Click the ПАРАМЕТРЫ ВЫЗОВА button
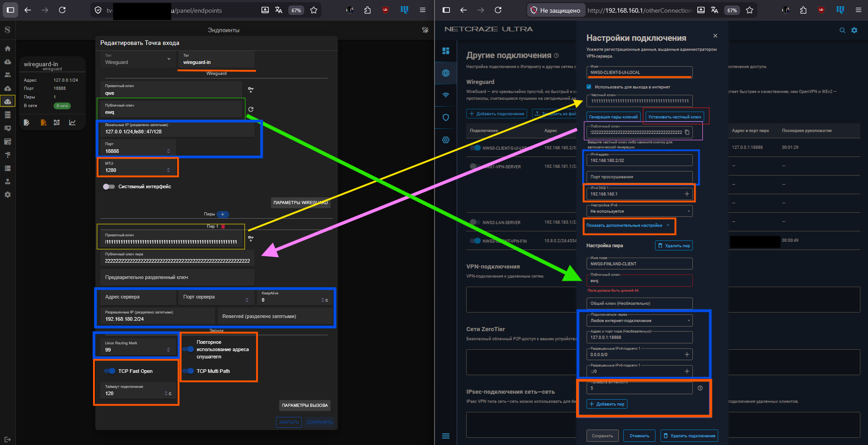 pyautogui.click(x=305, y=405)
